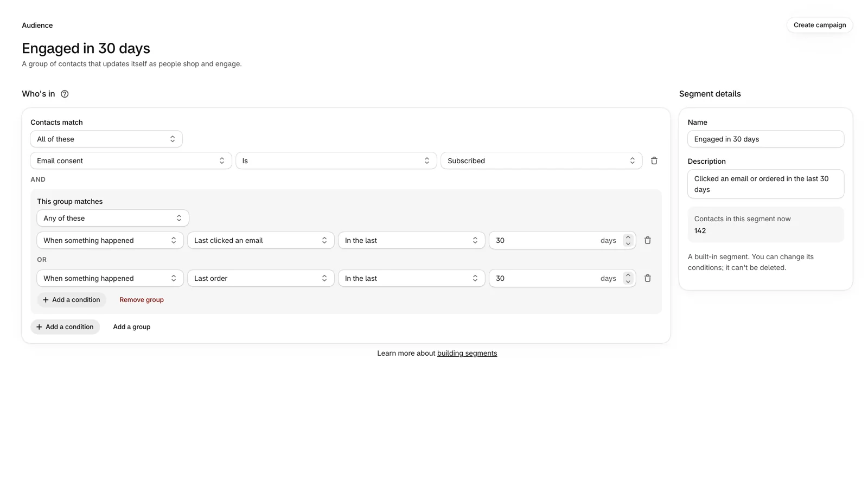This screenshot has height=488, width=868.
Task: Click the segment Name input field
Action: [x=765, y=139]
